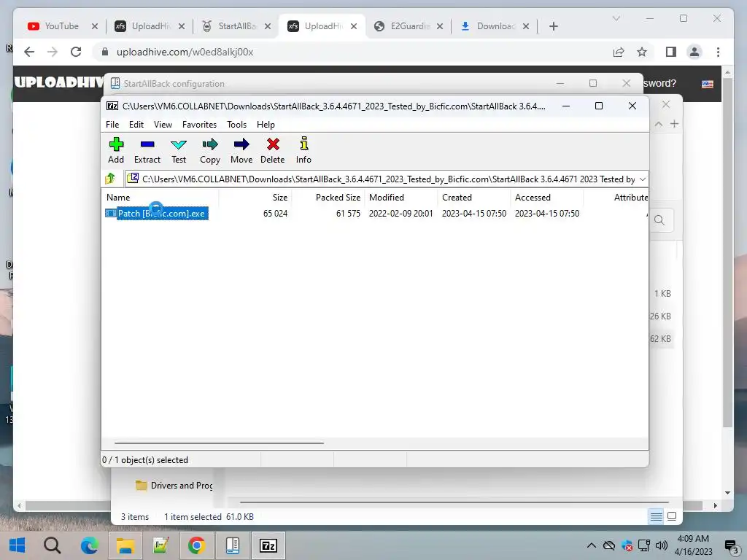Open Windows Start menu

click(x=18, y=545)
